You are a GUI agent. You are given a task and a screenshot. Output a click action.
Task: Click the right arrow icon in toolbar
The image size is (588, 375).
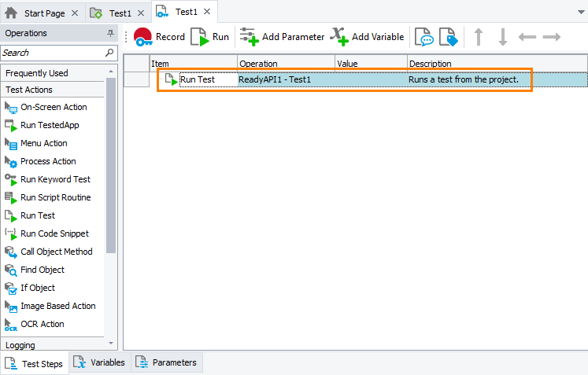coord(552,37)
